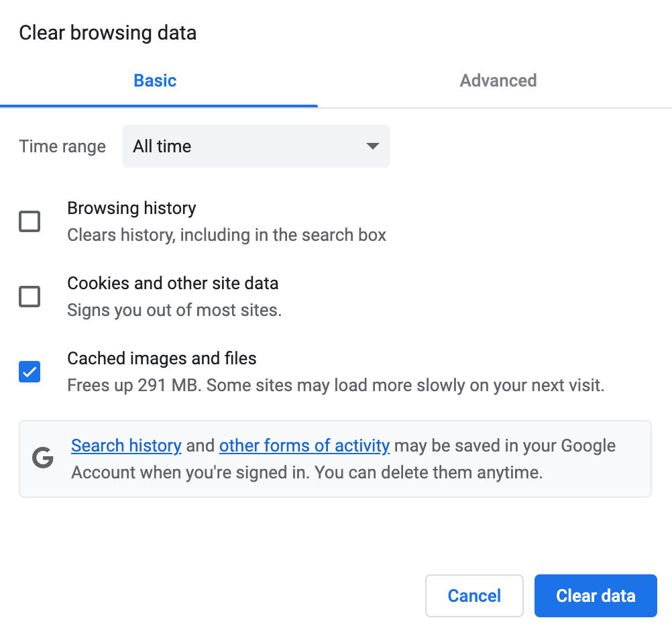Click the Clear data button

coord(595,595)
